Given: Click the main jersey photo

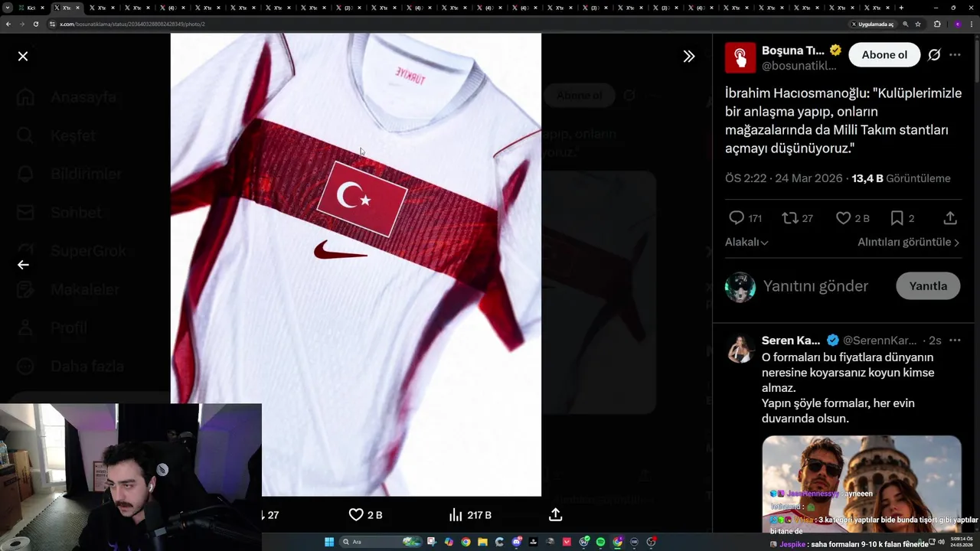Looking at the screenshot, I should point(356,265).
